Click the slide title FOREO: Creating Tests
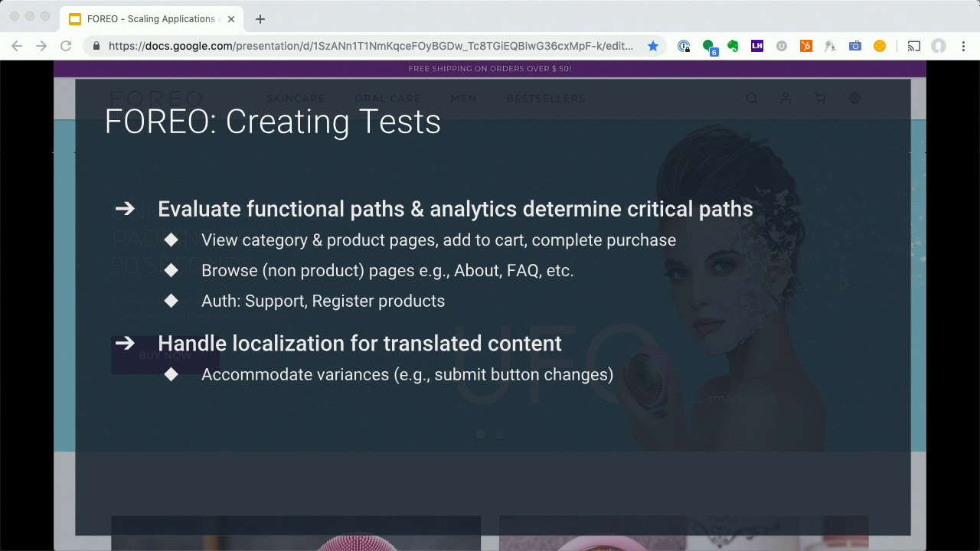 pyautogui.click(x=273, y=122)
